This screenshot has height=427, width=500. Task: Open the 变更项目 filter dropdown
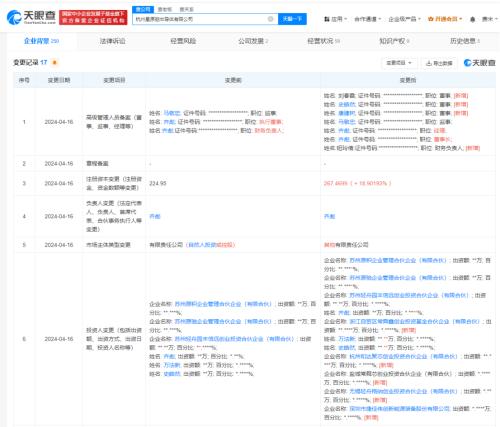399,63
